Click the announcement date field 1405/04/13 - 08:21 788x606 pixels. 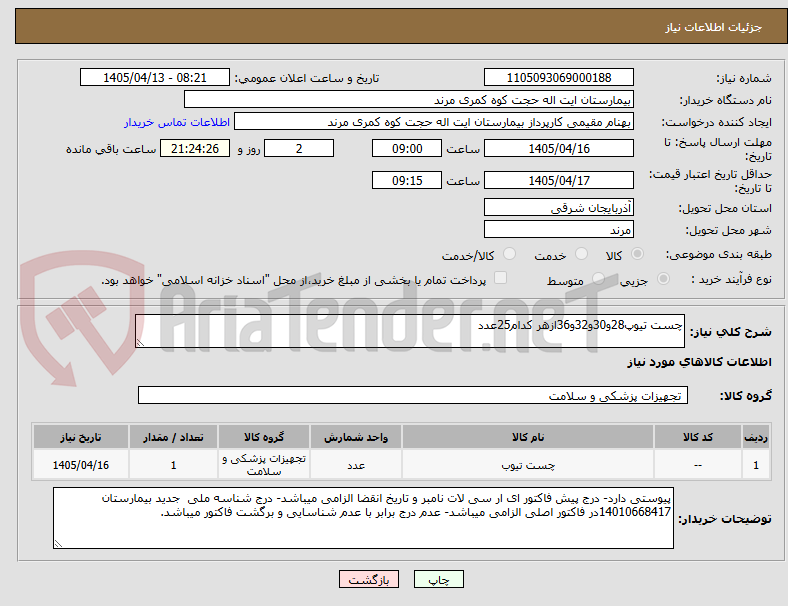click(x=155, y=77)
